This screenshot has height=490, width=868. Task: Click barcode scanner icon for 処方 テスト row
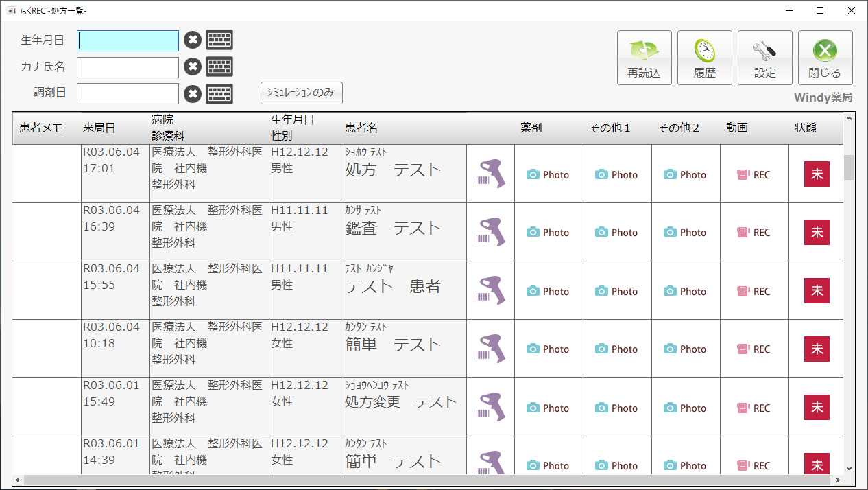pyautogui.click(x=490, y=174)
